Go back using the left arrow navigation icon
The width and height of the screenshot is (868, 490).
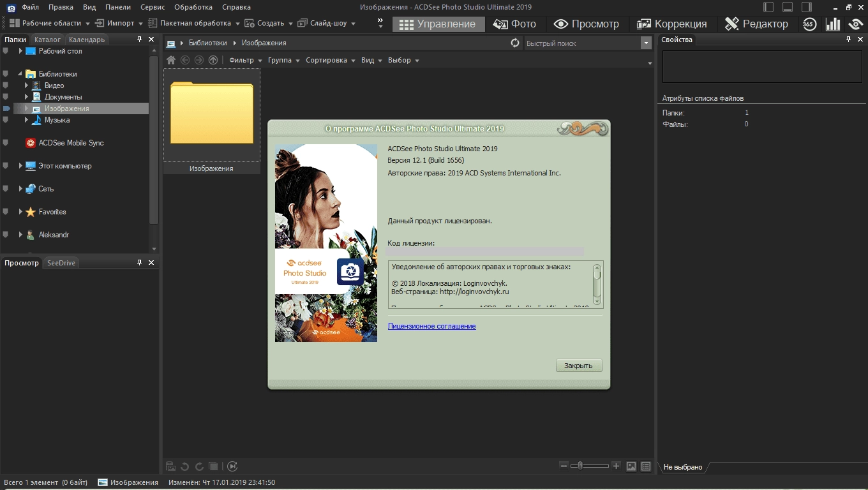(185, 60)
